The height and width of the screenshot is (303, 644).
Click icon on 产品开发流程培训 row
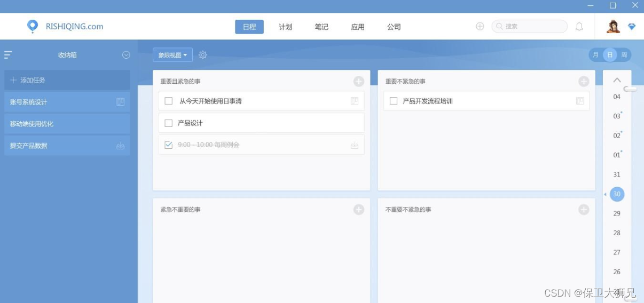click(x=580, y=101)
